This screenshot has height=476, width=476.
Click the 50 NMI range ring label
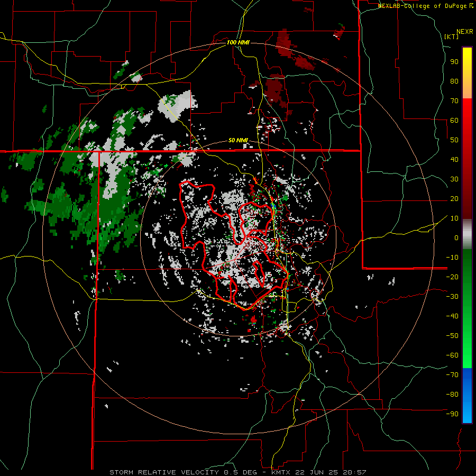(238, 140)
